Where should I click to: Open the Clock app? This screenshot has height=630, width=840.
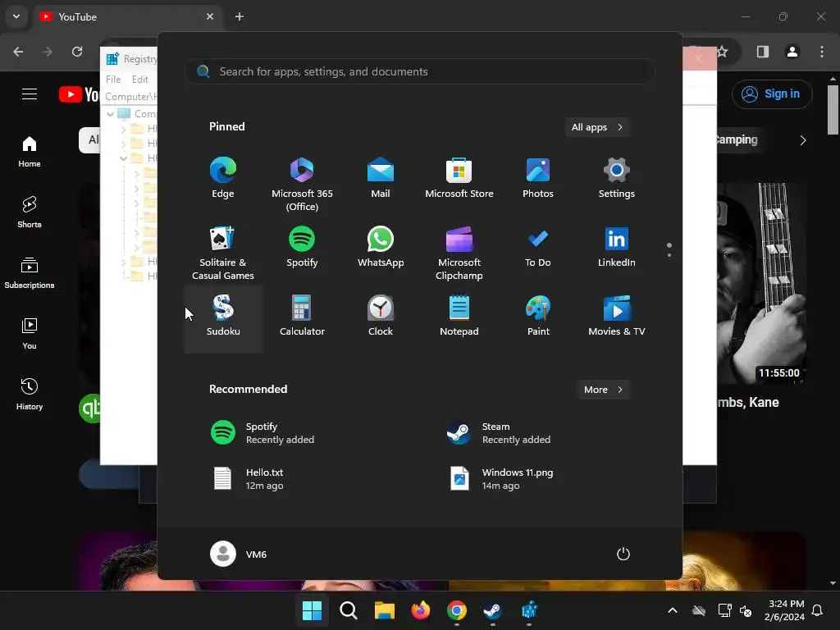coord(381,316)
